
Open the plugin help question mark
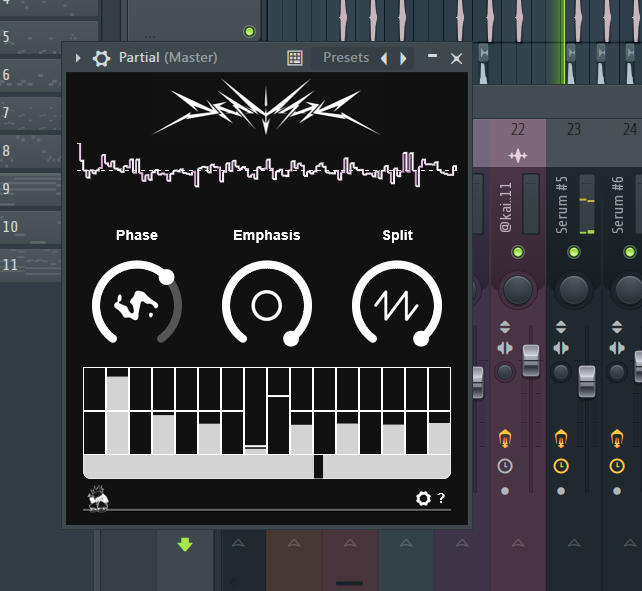click(441, 498)
